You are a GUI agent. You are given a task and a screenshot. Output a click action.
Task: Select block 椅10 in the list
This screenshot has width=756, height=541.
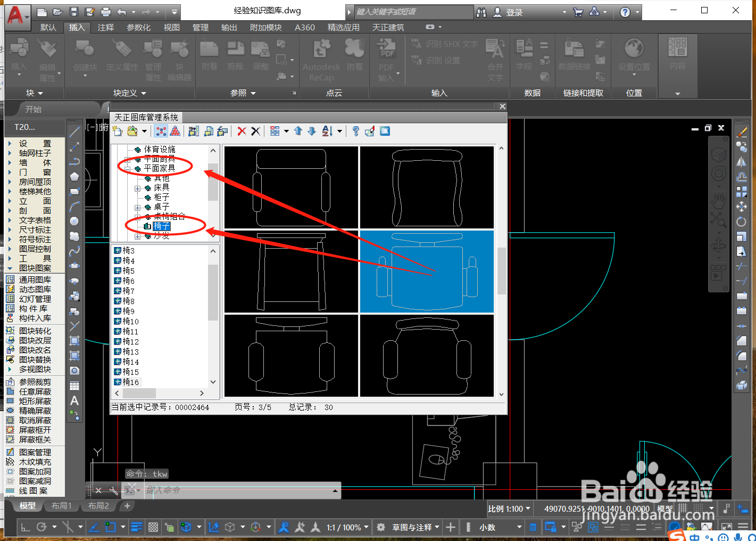127,322
